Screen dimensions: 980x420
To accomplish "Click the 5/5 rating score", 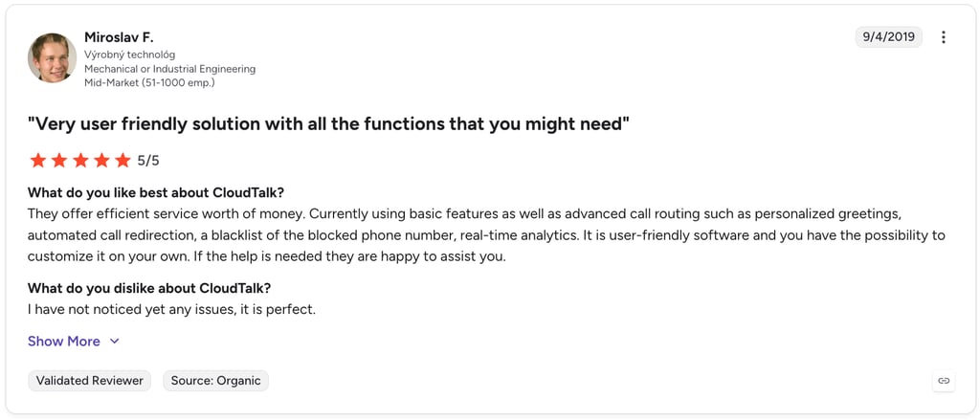I will pos(148,162).
